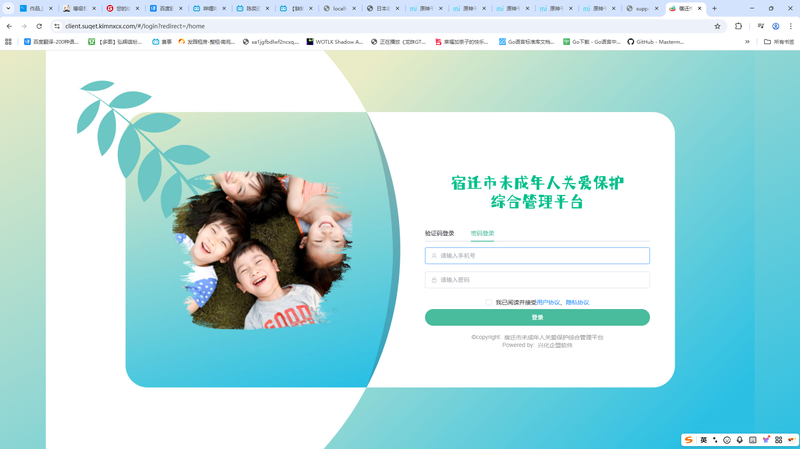Open the media control icon in Chrome toolbar

pyautogui.click(x=761, y=26)
